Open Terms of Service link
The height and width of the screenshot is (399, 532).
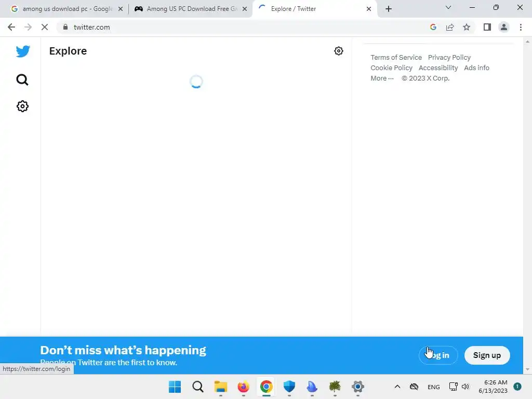[396, 57]
